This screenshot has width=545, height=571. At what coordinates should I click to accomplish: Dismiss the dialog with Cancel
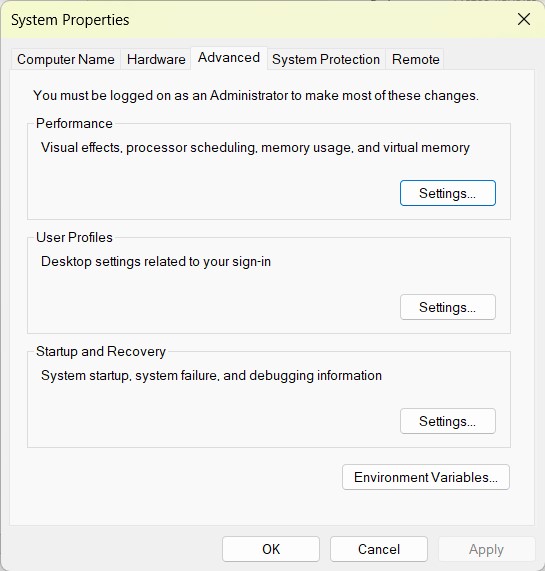pos(379,549)
